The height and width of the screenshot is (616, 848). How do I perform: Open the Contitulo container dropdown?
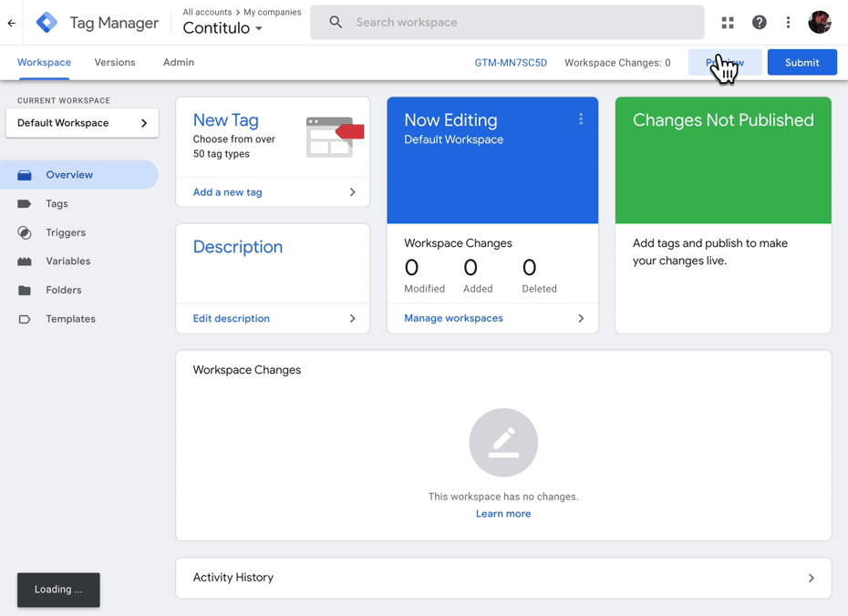[222, 28]
